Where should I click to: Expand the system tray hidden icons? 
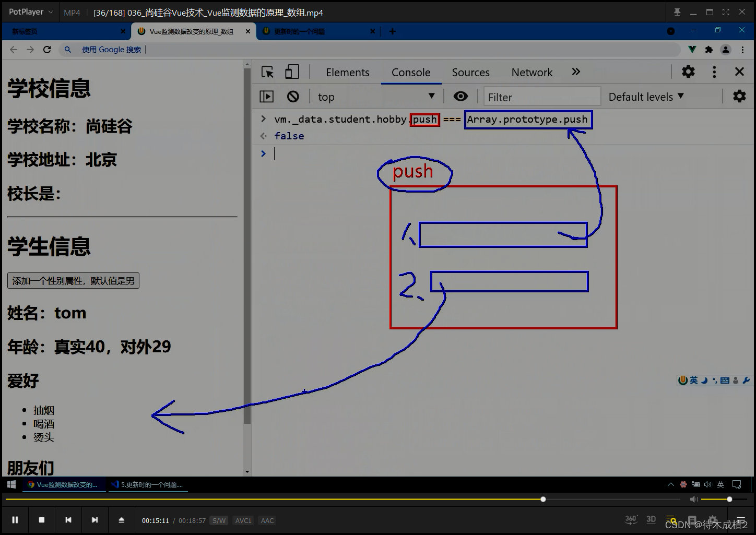671,484
